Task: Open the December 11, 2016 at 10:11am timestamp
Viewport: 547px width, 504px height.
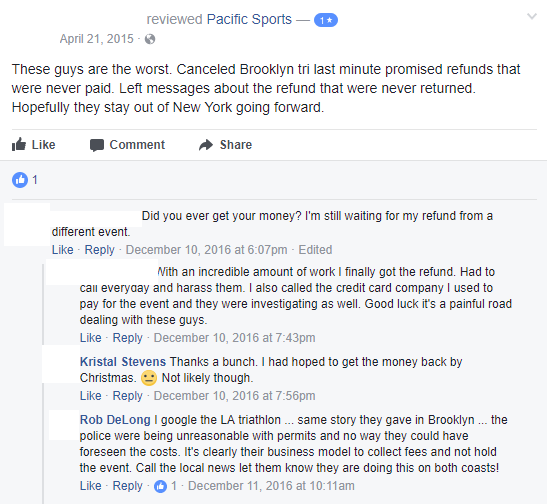Action: coord(271,486)
